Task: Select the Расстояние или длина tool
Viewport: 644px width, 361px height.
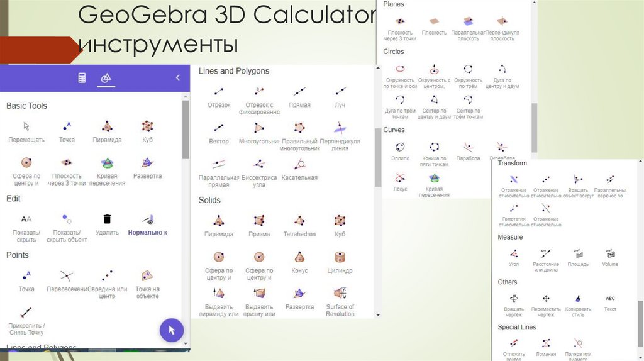Action: (546, 260)
